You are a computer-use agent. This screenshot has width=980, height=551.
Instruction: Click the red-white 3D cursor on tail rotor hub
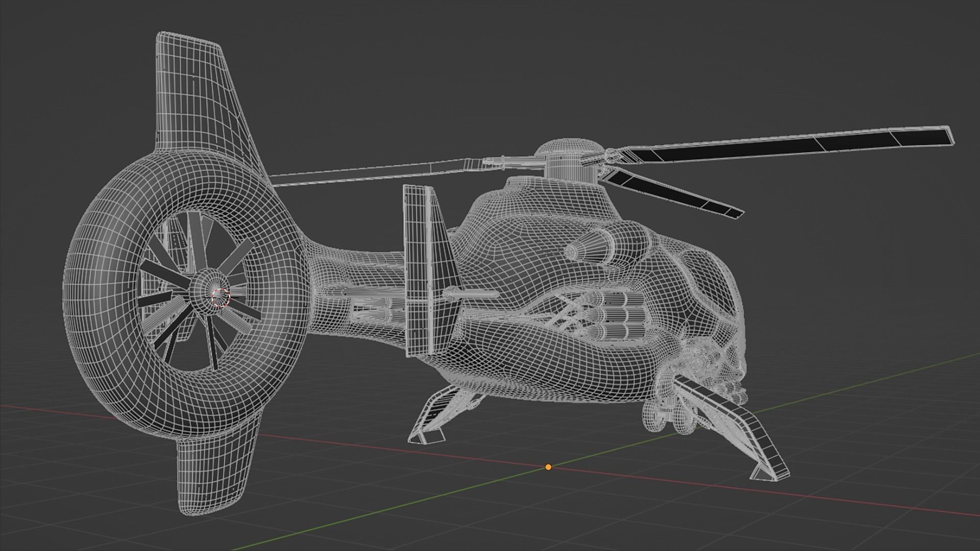point(221,297)
